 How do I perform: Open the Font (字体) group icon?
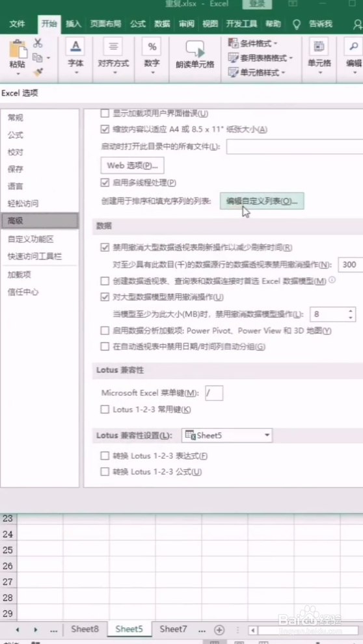(x=75, y=46)
